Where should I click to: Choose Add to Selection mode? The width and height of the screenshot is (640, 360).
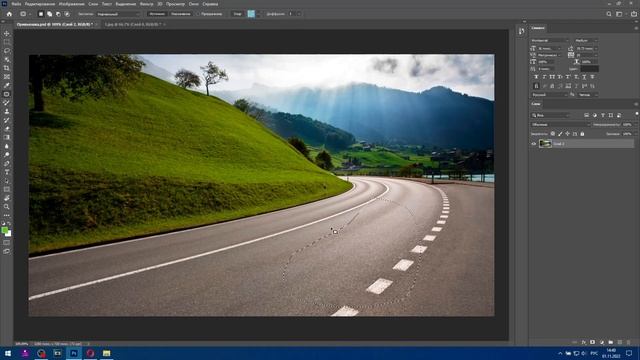tap(49, 14)
